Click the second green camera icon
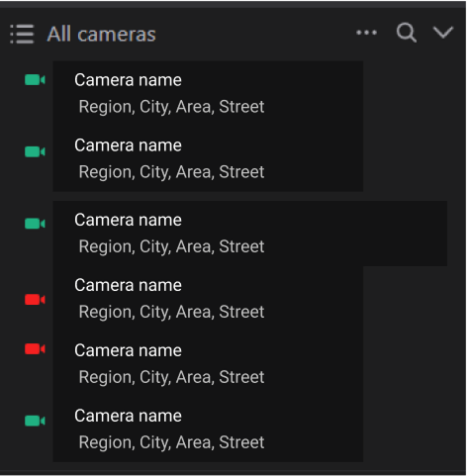Screen dimensions: 467x476 click(35, 151)
